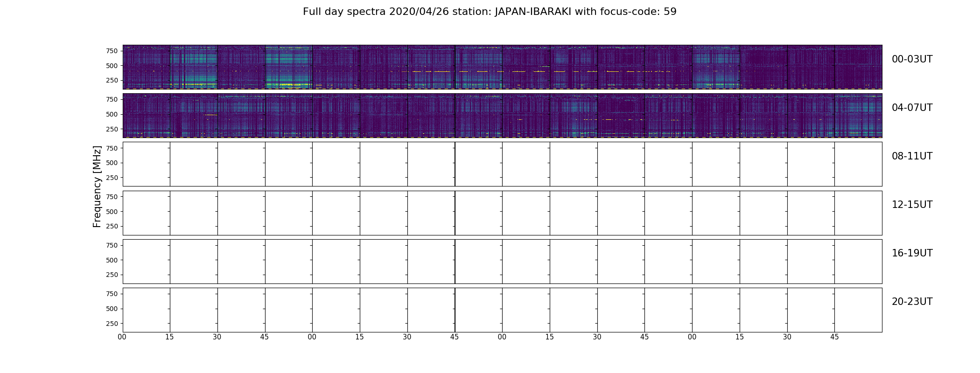Click the 250 tick of the 08-11UT panel

point(112,178)
